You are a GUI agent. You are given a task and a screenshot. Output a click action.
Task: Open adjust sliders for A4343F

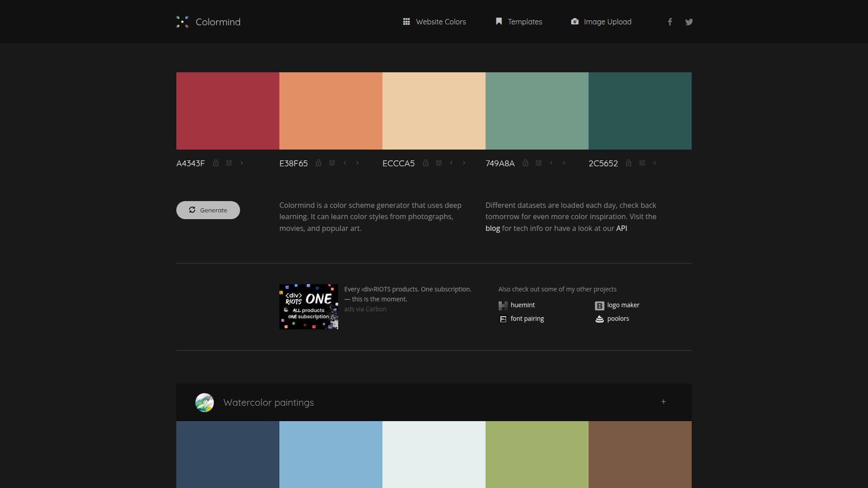pos(229,163)
